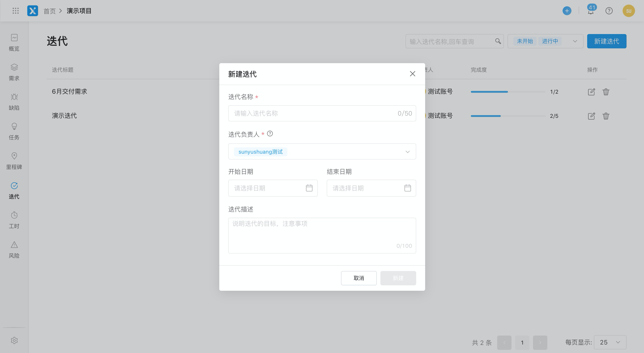Open project settings gear in sidebar
Screen dimensions: 644x353
[14, 340]
